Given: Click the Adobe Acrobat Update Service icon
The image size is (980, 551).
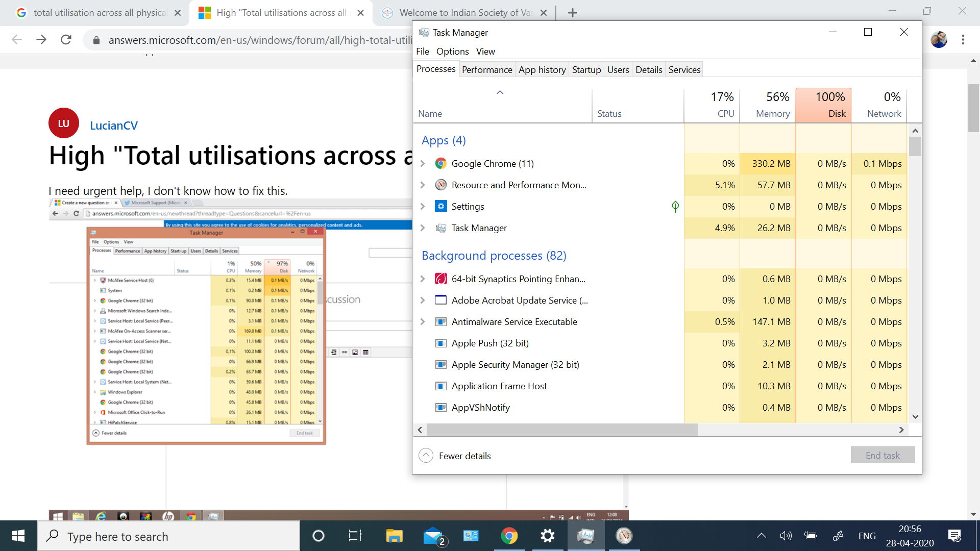Looking at the screenshot, I should 440,300.
